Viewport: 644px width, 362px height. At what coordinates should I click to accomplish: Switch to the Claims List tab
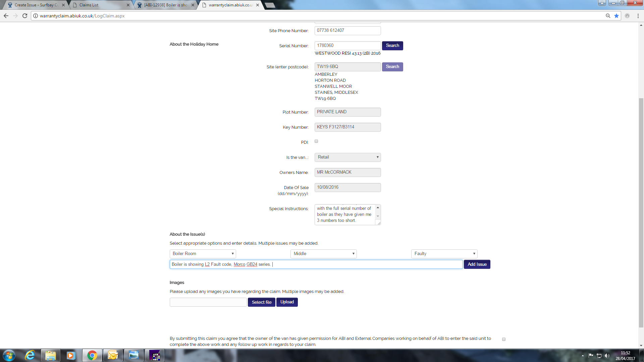101,5
